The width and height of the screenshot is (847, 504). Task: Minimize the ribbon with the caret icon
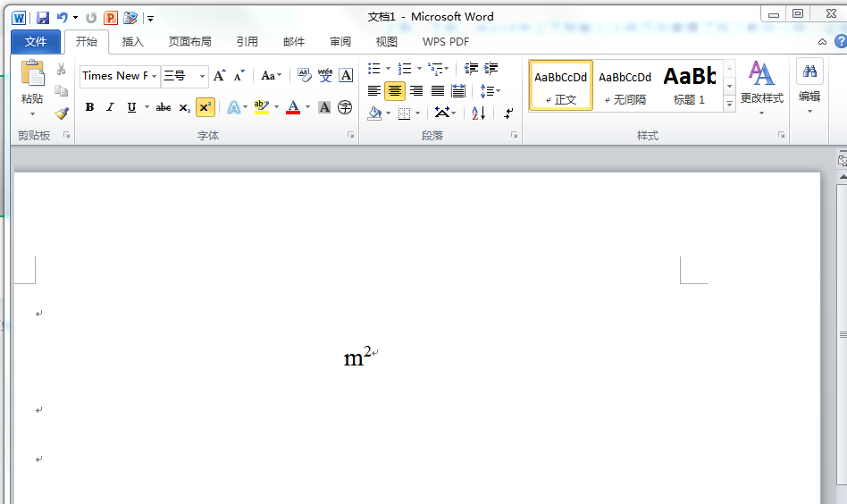(x=822, y=42)
